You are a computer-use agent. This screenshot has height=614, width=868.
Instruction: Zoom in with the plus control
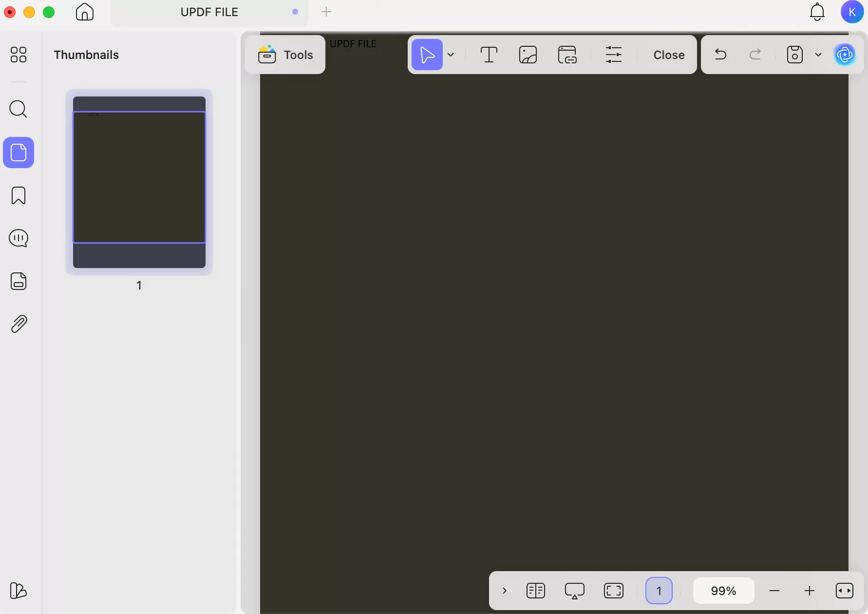[x=810, y=591]
